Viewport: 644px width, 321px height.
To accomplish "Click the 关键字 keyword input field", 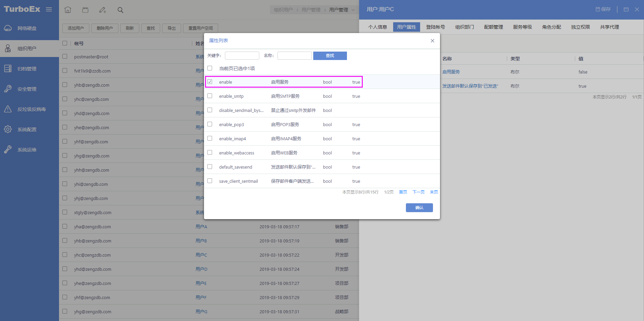I will click(242, 56).
